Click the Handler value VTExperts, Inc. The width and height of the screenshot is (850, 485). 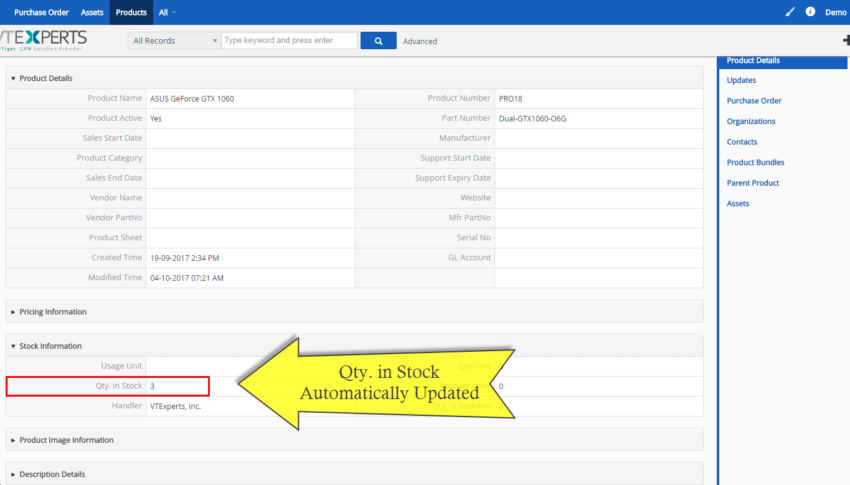pyautogui.click(x=175, y=406)
